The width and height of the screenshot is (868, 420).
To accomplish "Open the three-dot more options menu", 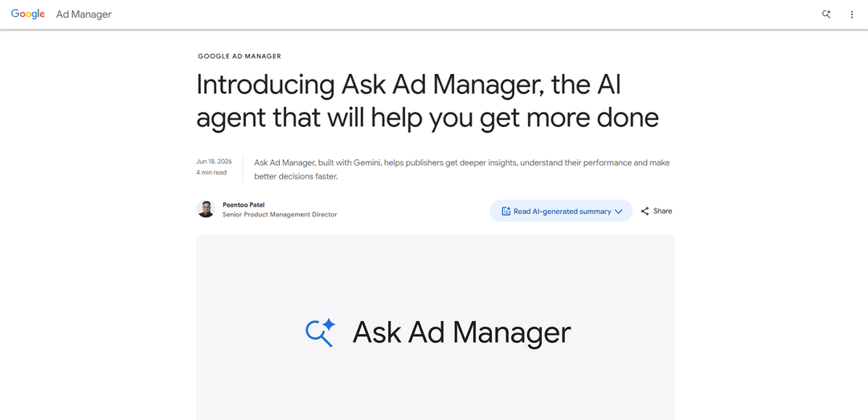I will coord(852,15).
